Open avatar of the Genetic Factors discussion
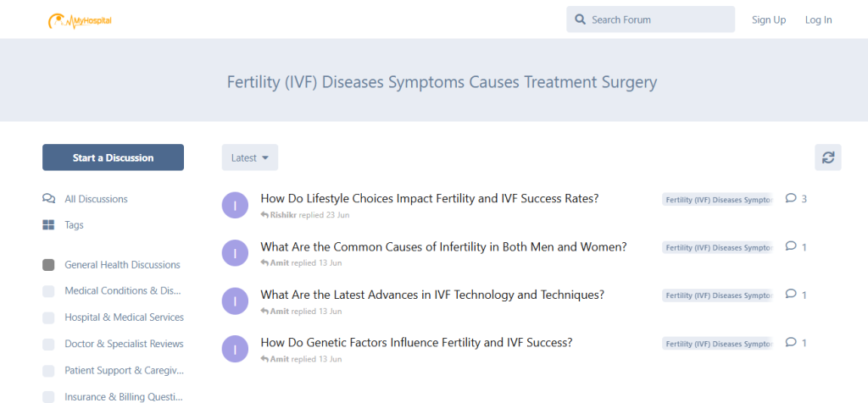The height and width of the screenshot is (403, 868). click(x=235, y=349)
